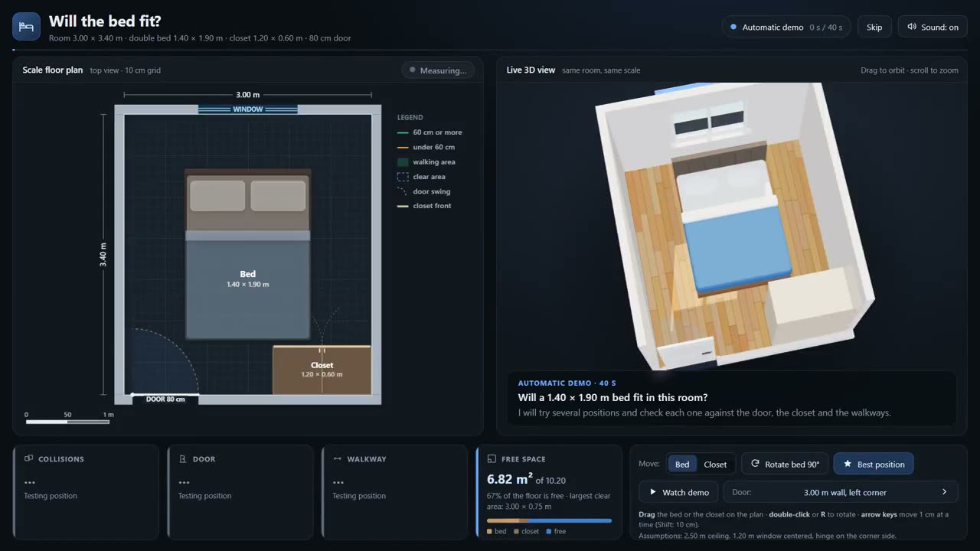Click the 3.00 m width dimension label
Screen dimensions: 980x551
tap(247, 95)
